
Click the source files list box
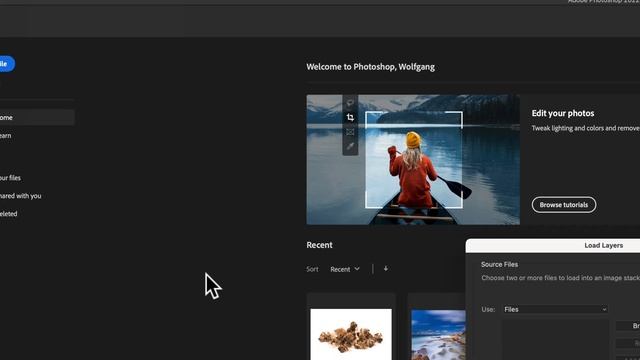pyautogui.click(x=555, y=340)
